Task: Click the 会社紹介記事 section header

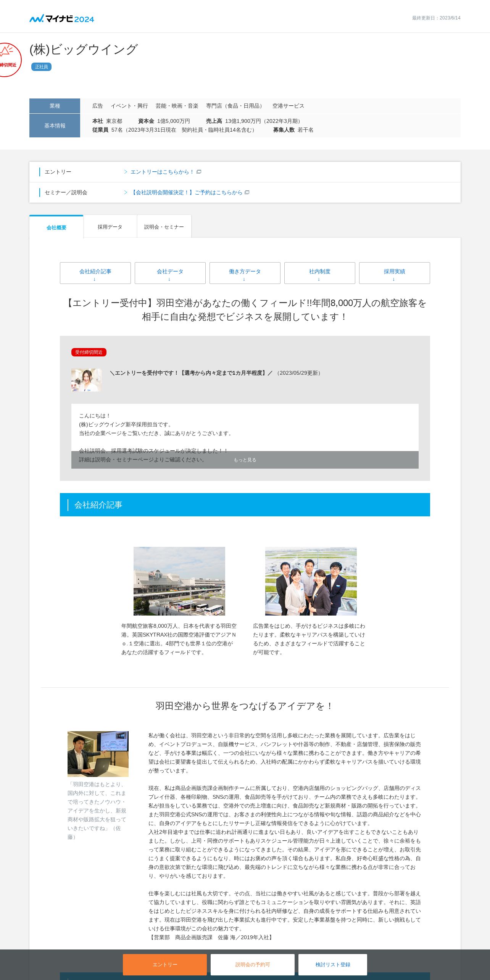Action: pyautogui.click(x=245, y=505)
